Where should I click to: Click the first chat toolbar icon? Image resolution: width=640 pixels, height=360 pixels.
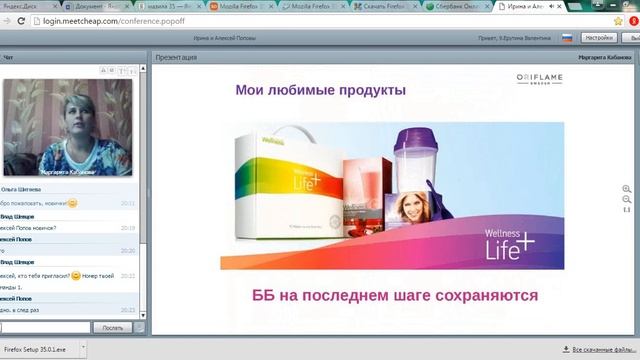[x=103, y=71]
